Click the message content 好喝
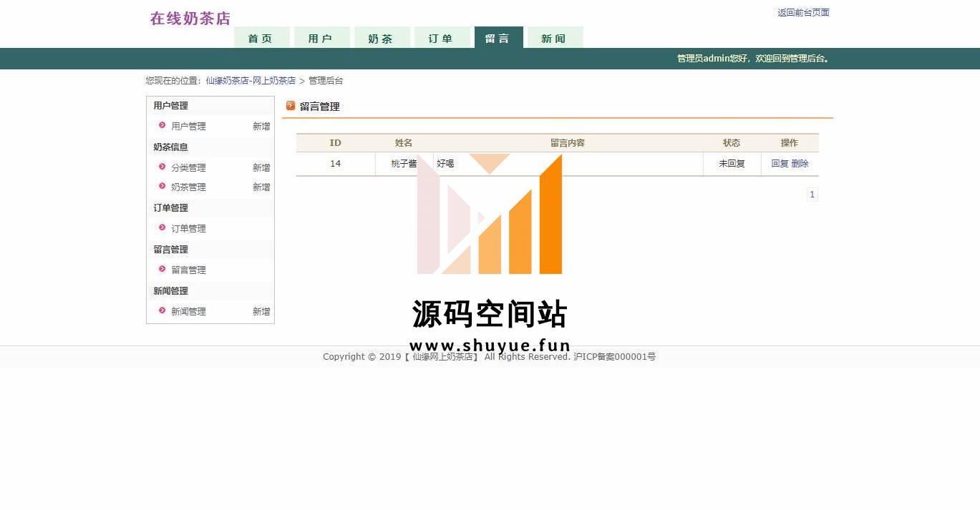The image size is (980, 510). tap(445, 164)
